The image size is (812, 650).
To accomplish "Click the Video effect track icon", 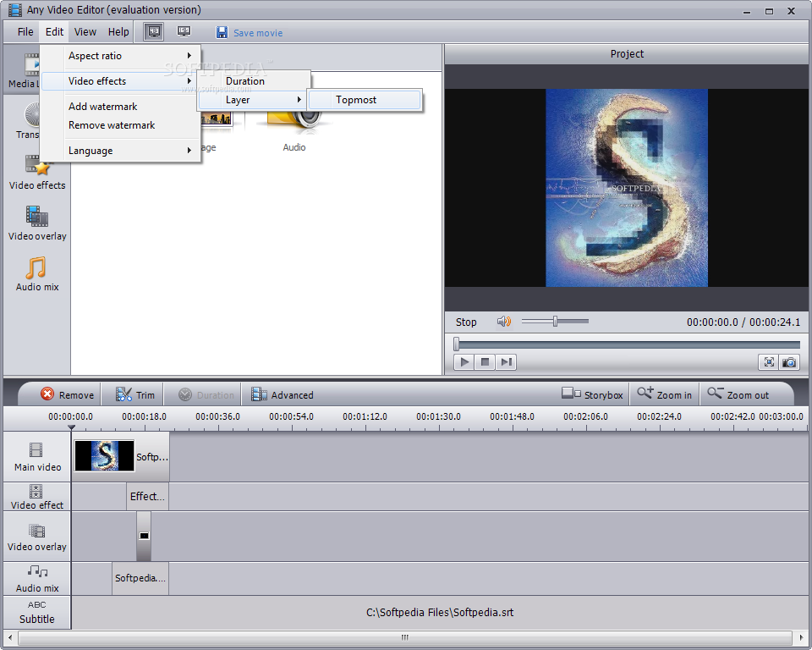I will click(36, 492).
